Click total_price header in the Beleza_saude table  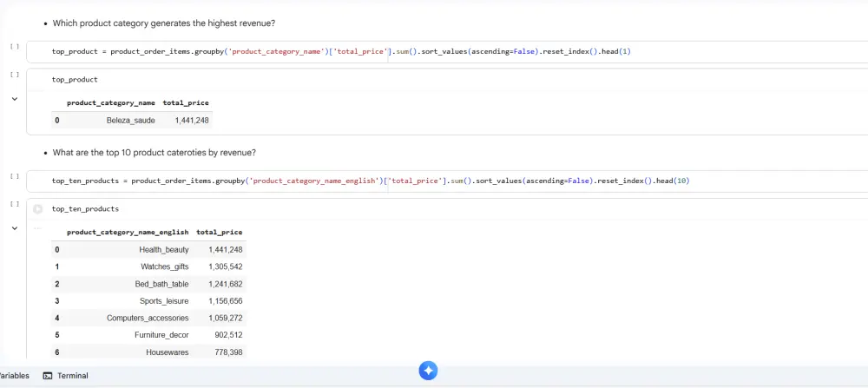[186, 103]
